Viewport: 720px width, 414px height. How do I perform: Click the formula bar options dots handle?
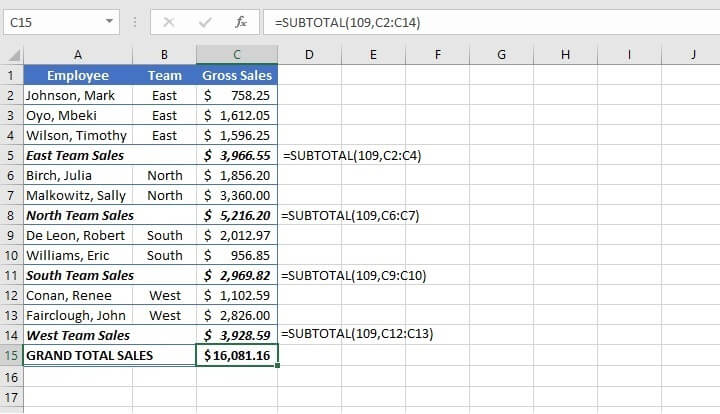point(135,22)
